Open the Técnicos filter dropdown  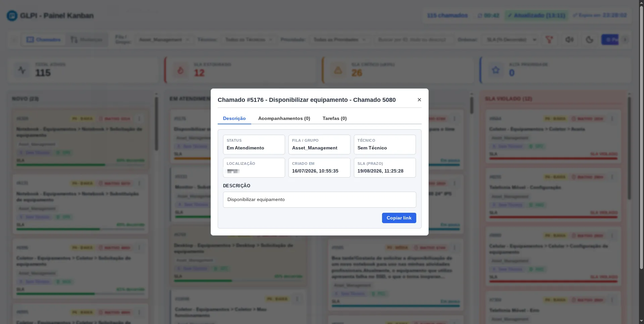(x=249, y=40)
